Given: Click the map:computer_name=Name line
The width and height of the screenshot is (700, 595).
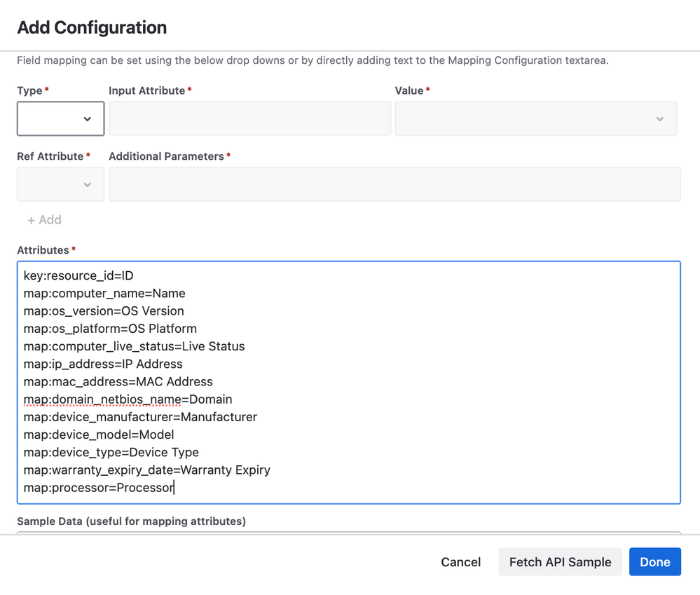Looking at the screenshot, I should tap(104, 294).
